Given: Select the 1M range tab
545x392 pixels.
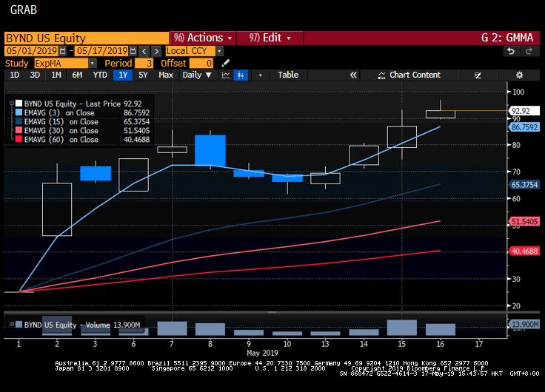Looking at the screenshot, I should click(56, 75).
